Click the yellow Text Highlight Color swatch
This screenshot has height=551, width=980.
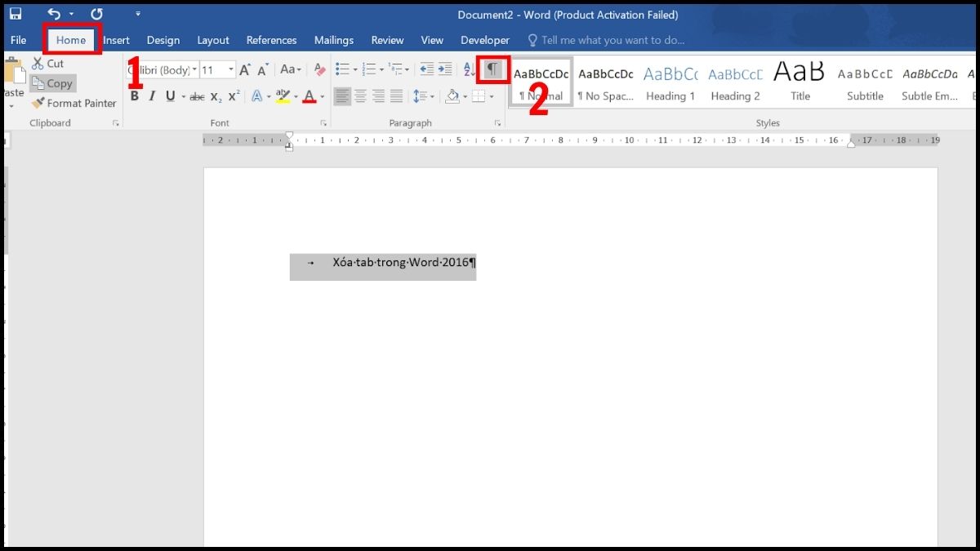(x=283, y=96)
